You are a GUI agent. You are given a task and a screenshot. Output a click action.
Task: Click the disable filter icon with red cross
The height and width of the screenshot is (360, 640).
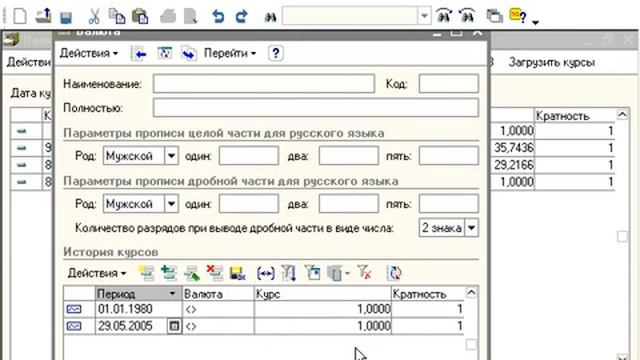(x=364, y=272)
